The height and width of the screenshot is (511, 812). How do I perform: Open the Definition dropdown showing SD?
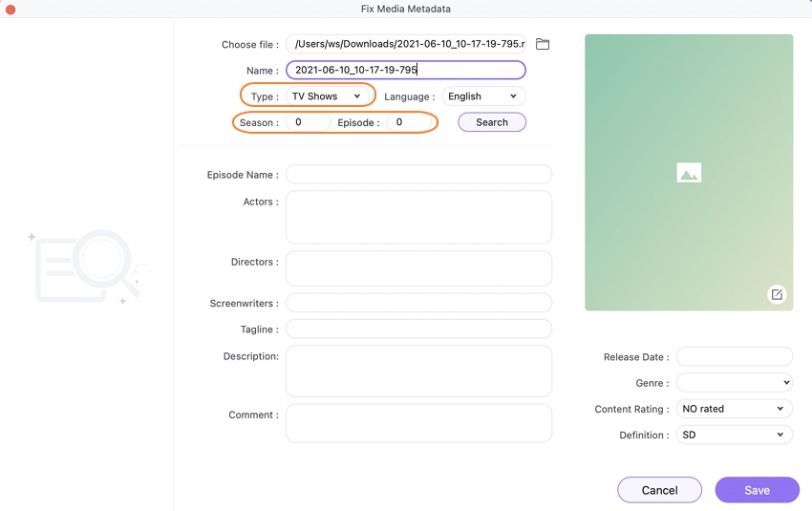[734, 435]
